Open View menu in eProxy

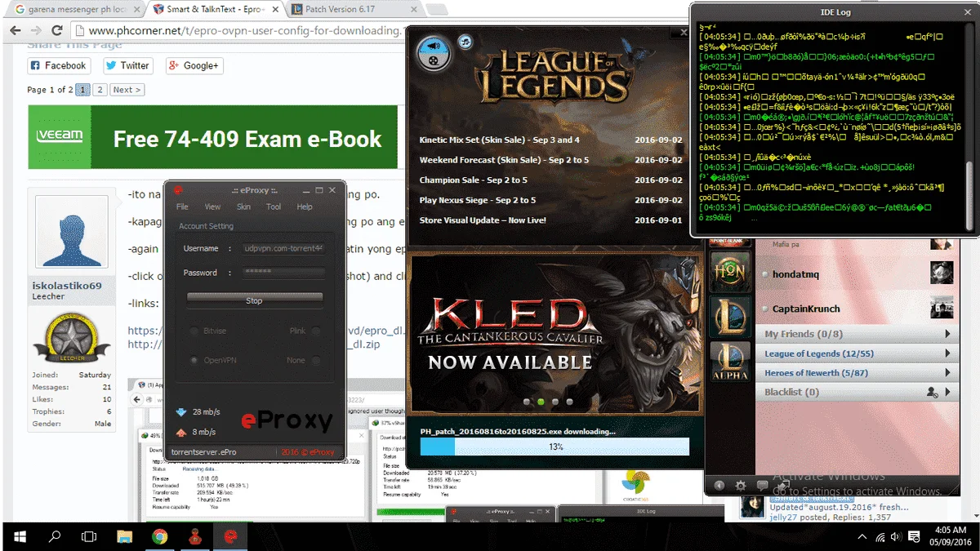[212, 207]
